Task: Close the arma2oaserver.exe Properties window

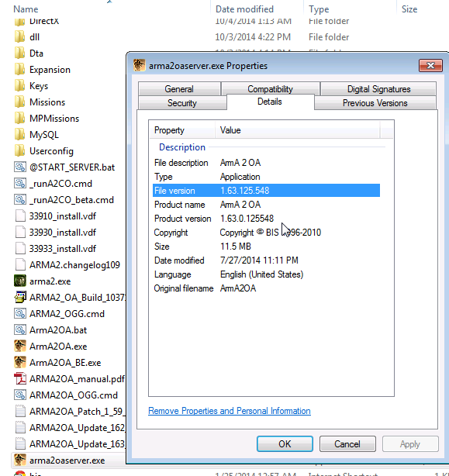Action: [430, 66]
